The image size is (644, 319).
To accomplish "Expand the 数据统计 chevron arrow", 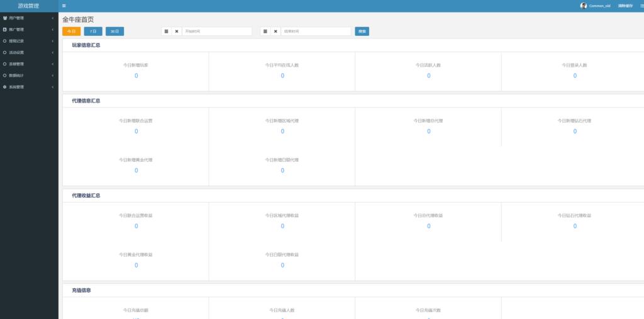I will tap(52, 76).
